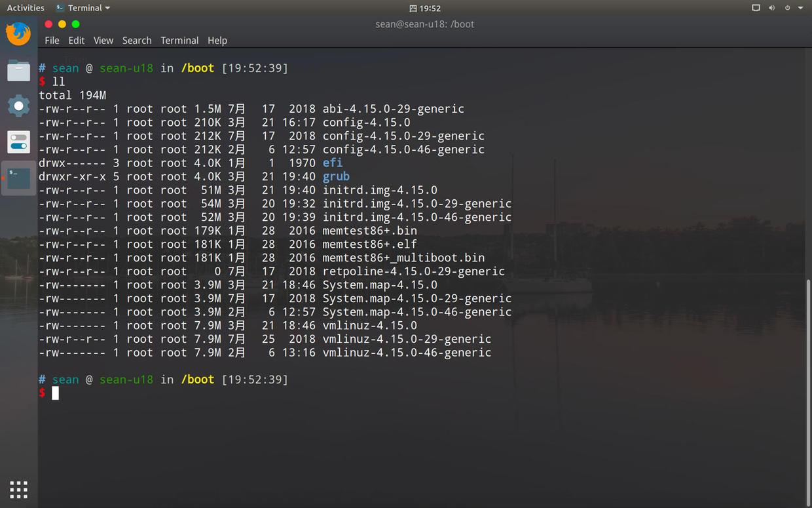The image size is (812, 508).
Task: Click the yellow minimize window button
Action: pyautogui.click(x=62, y=24)
